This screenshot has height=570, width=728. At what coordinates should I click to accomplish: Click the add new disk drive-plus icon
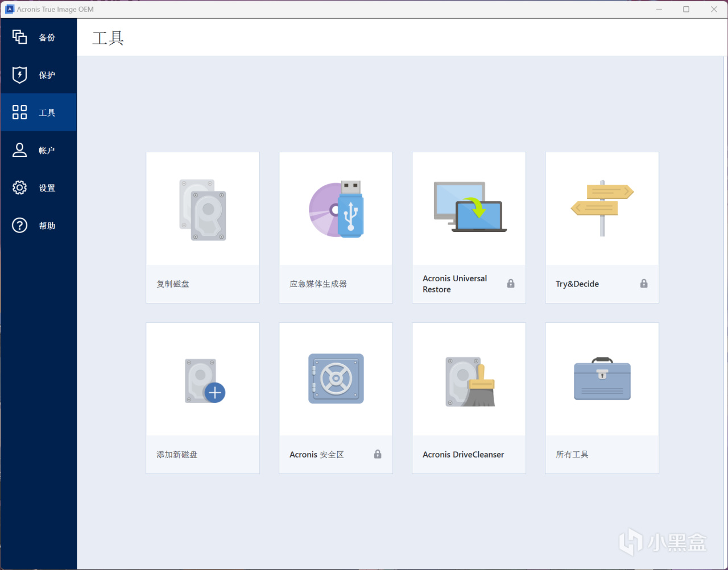205,381
